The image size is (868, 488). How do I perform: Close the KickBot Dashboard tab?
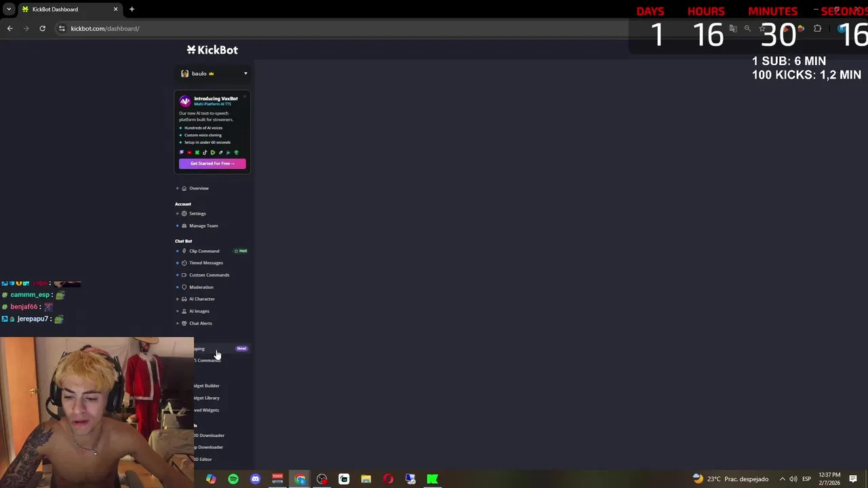(115, 9)
